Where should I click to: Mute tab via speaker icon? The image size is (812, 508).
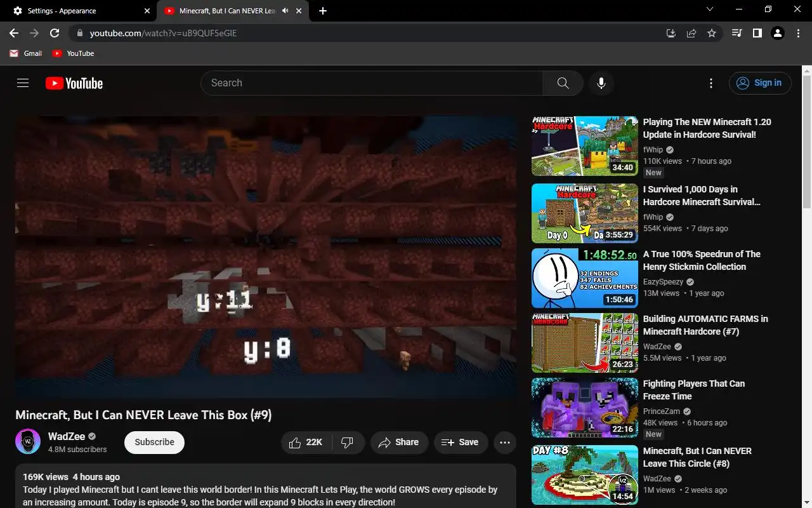point(285,11)
